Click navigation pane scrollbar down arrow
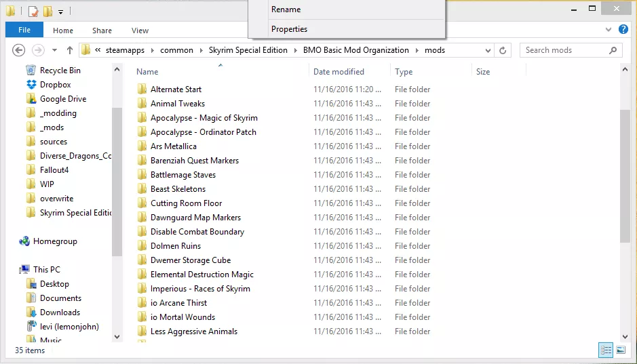This screenshot has width=637, height=364. pos(117,337)
